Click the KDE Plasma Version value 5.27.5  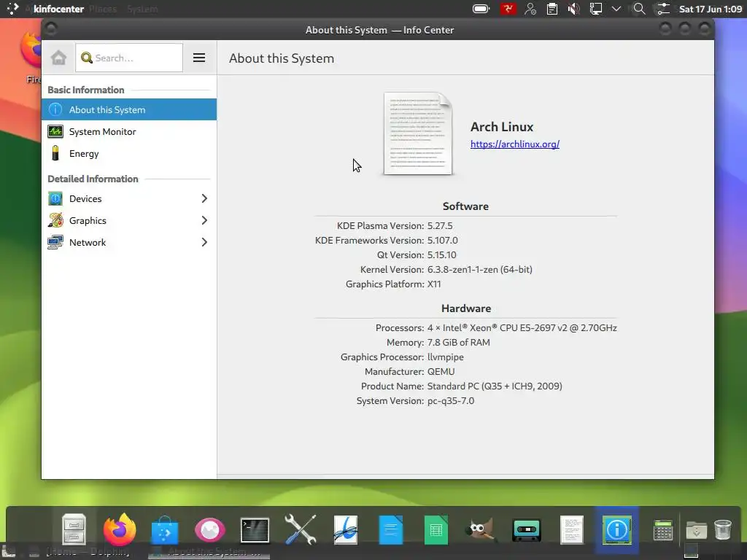point(440,226)
